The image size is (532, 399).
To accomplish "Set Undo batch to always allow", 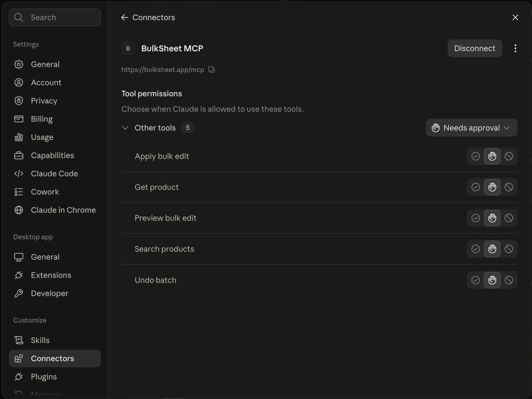I will pyautogui.click(x=475, y=280).
